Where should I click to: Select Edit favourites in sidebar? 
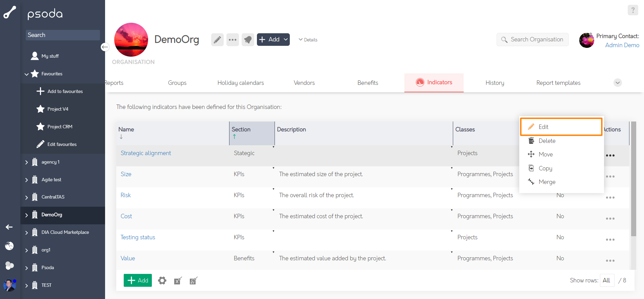point(63,144)
